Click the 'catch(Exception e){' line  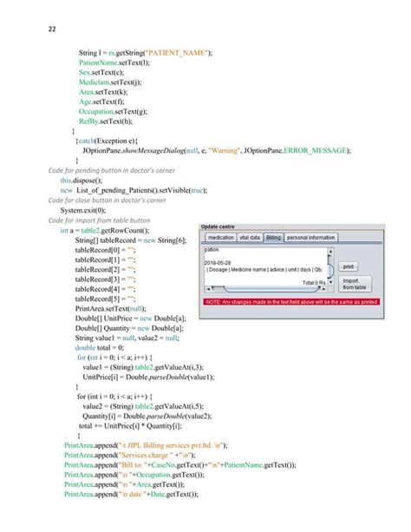coord(107,141)
